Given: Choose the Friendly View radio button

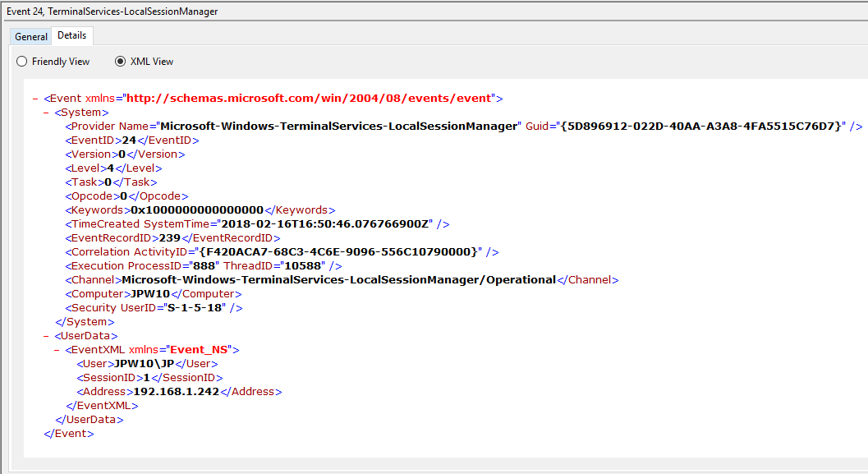Looking at the screenshot, I should (x=21, y=62).
